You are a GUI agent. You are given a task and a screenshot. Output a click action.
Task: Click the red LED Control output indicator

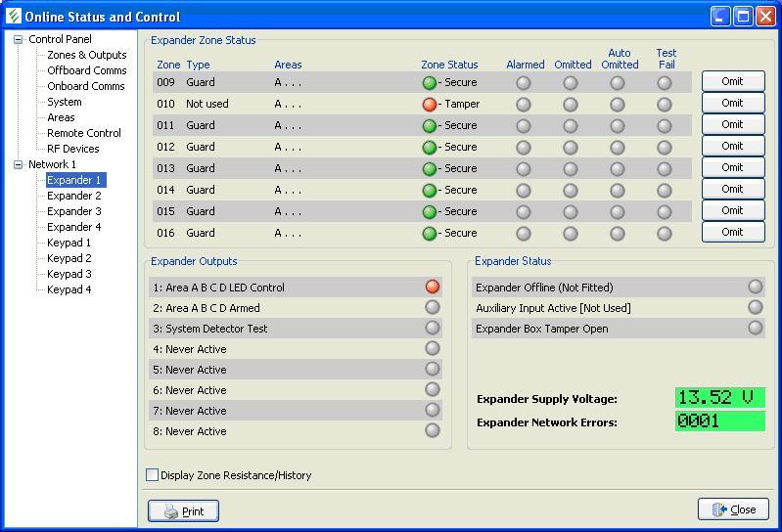[x=433, y=287]
